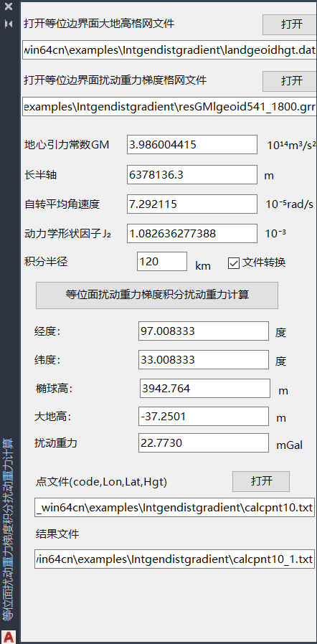Click the km unit text

(203, 266)
